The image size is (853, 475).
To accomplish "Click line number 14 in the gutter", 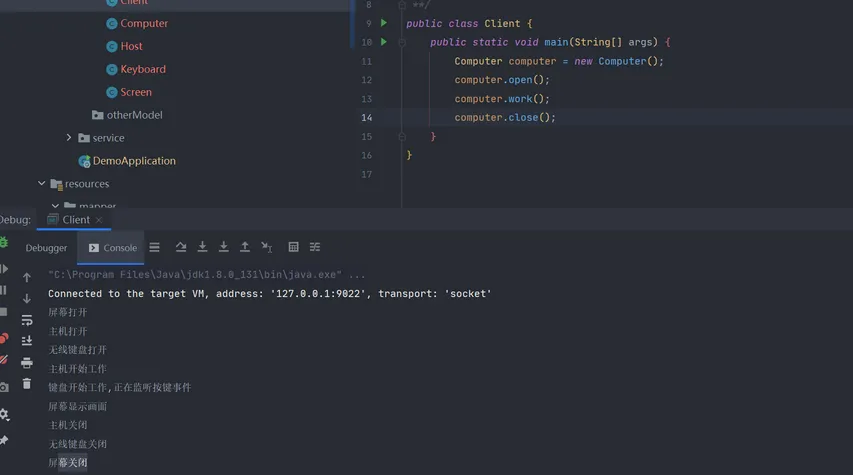I will coord(367,118).
